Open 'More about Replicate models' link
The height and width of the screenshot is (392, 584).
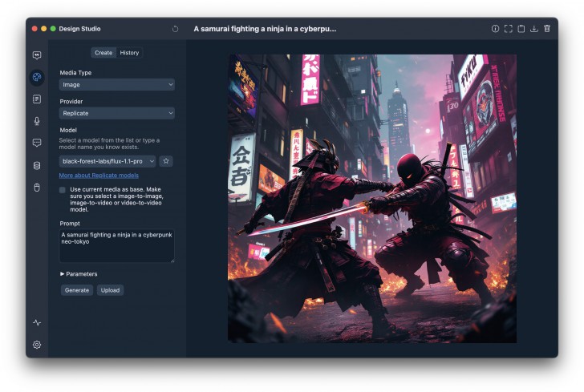click(x=99, y=176)
